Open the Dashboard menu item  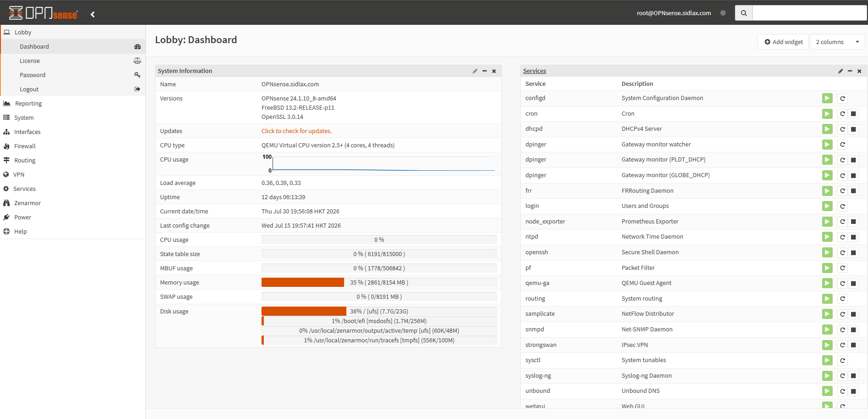point(73,46)
